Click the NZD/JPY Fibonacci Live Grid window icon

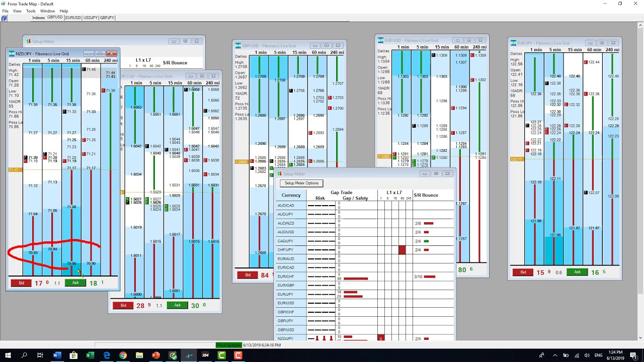pyautogui.click(x=12, y=54)
